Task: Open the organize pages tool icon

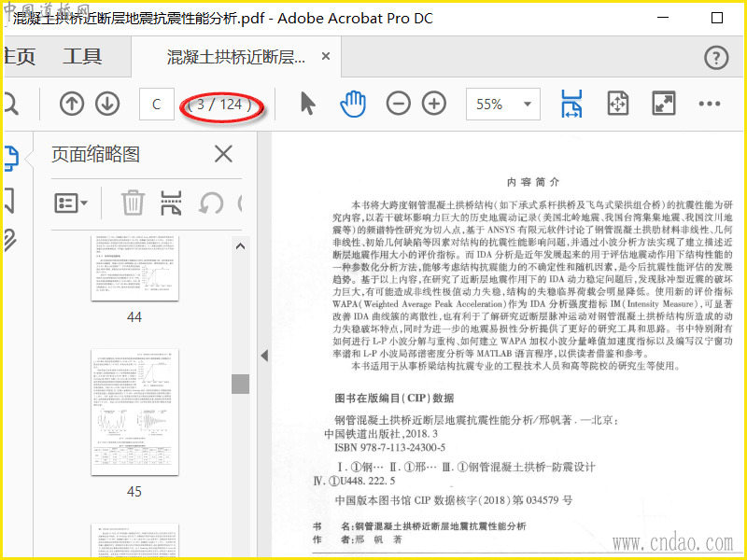Action: 172,203
